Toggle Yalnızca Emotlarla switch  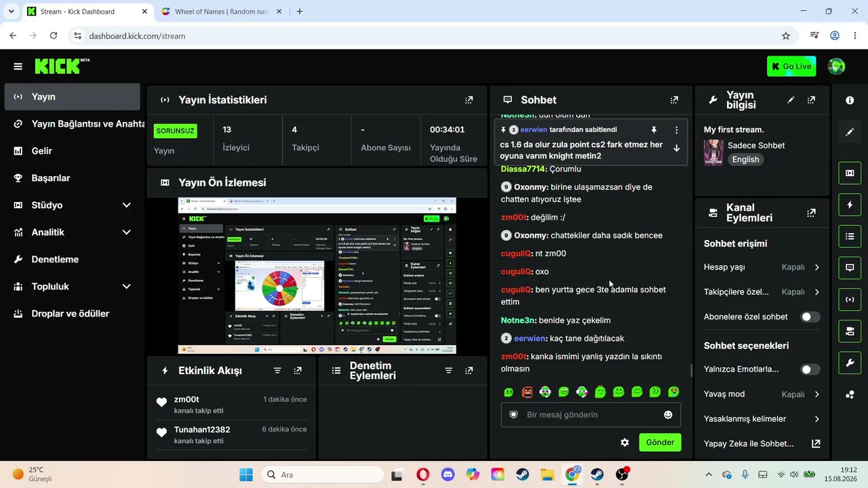tap(810, 369)
